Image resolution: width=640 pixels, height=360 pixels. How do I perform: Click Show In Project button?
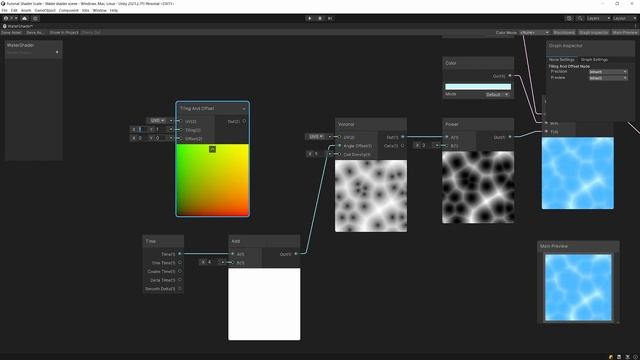click(x=64, y=32)
